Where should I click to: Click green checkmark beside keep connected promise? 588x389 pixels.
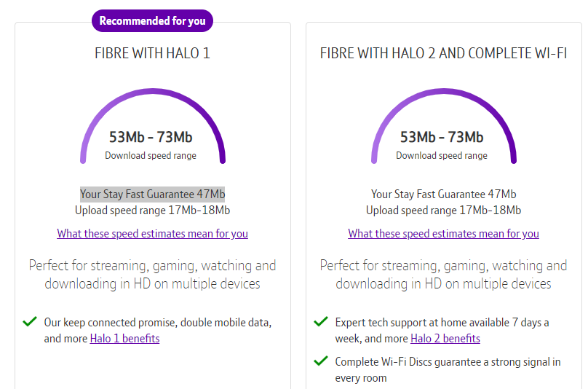[x=30, y=321]
